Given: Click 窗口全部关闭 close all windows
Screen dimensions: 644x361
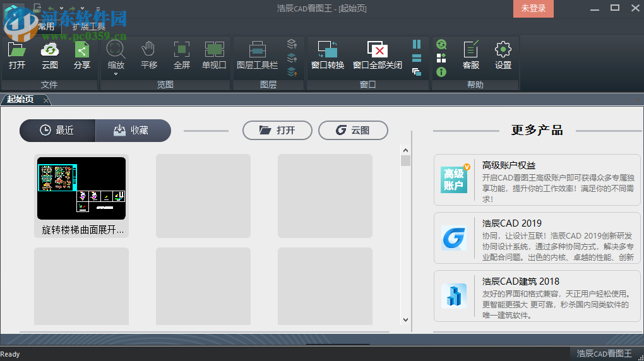Looking at the screenshot, I should tap(378, 56).
